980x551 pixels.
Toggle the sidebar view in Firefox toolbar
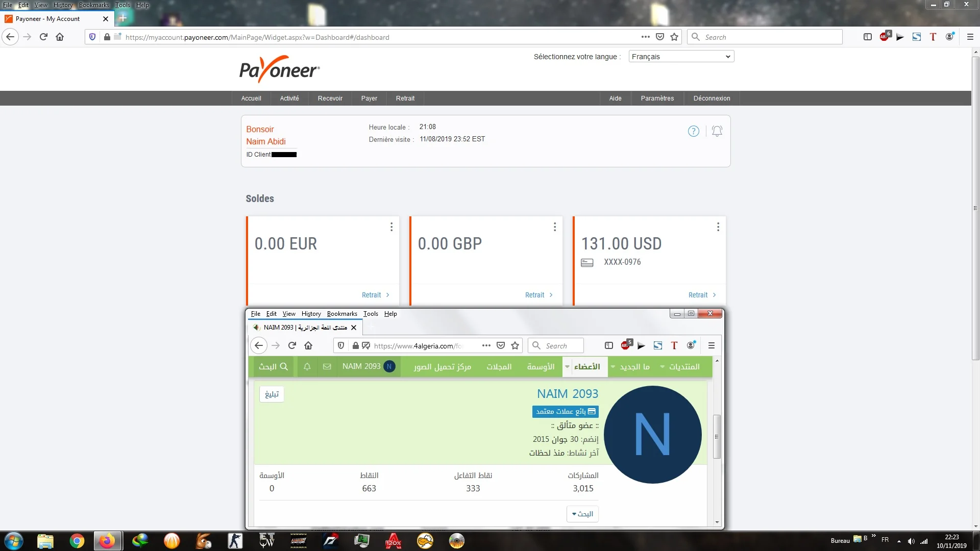(867, 37)
